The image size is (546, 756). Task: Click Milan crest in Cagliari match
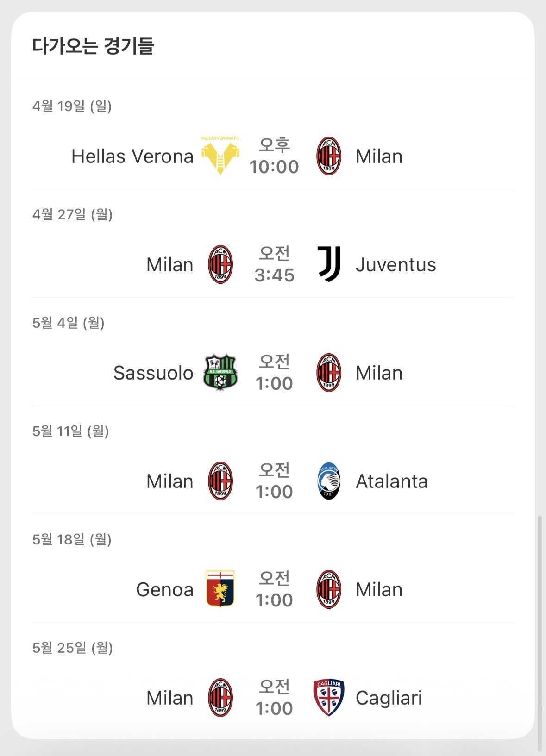click(x=220, y=698)
